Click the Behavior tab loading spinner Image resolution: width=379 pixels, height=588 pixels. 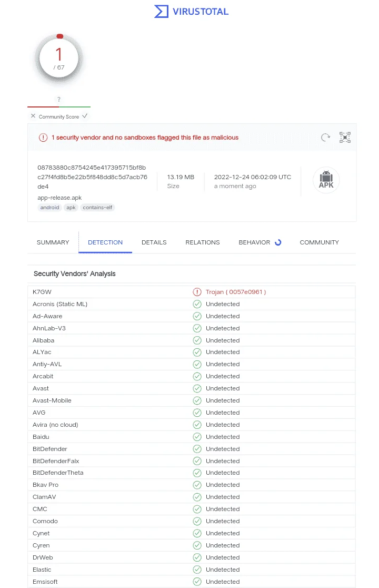click(278, 242)
